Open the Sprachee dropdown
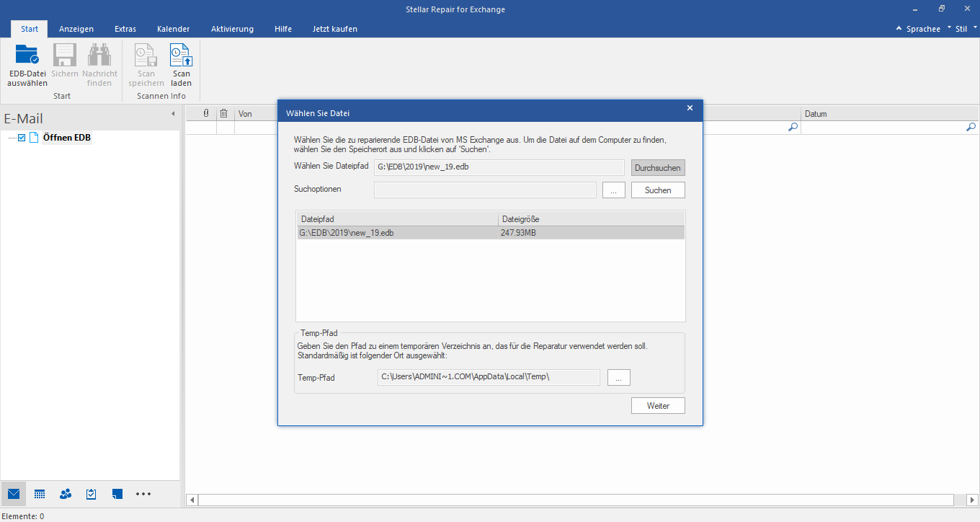The width and height of the screenshot is (980, 522). pyautogui.click(x=923, y=29)
